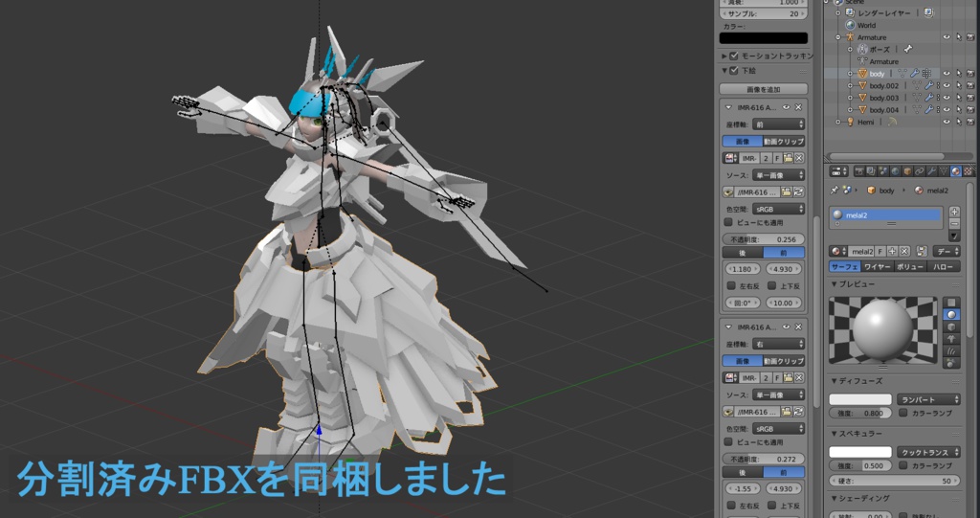Collapse the ディフューズ panel
Viewport: 980px width, 518px height.
pos(834,380)
